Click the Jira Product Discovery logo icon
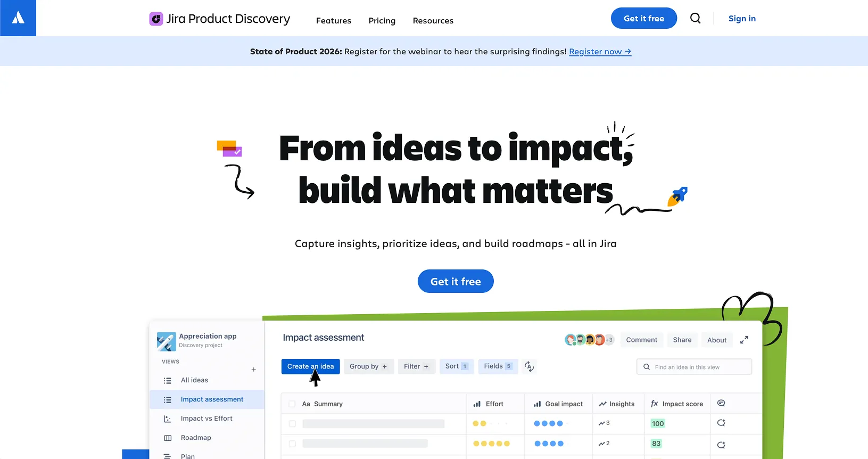 coord(156,19)
